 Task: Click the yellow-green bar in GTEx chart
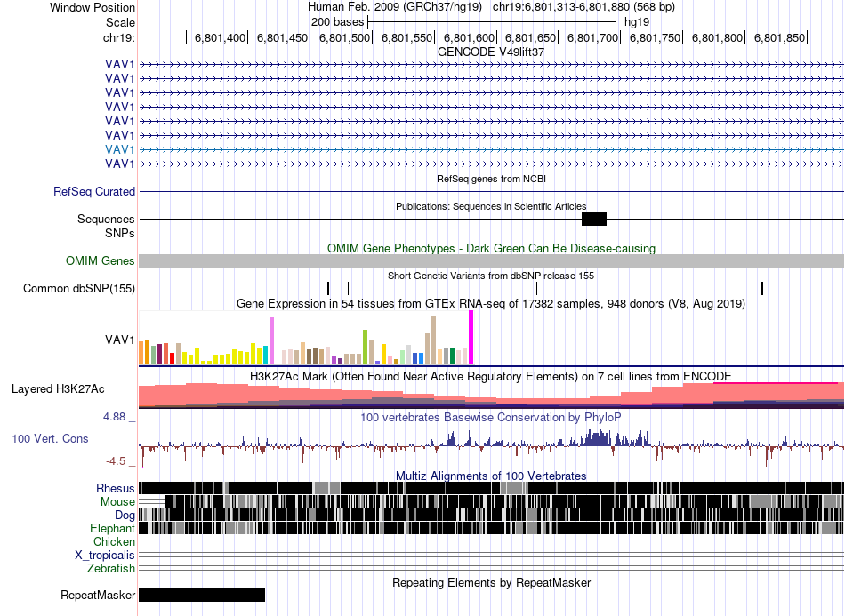365,348
